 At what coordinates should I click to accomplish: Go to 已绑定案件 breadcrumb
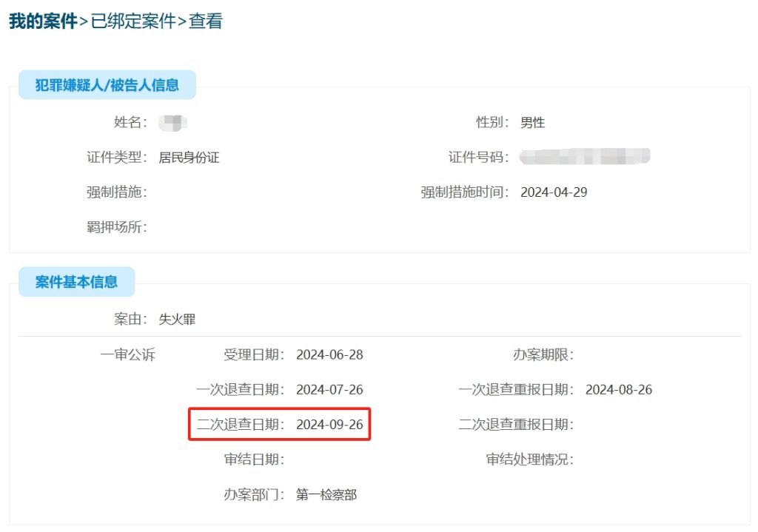point(133,21)
